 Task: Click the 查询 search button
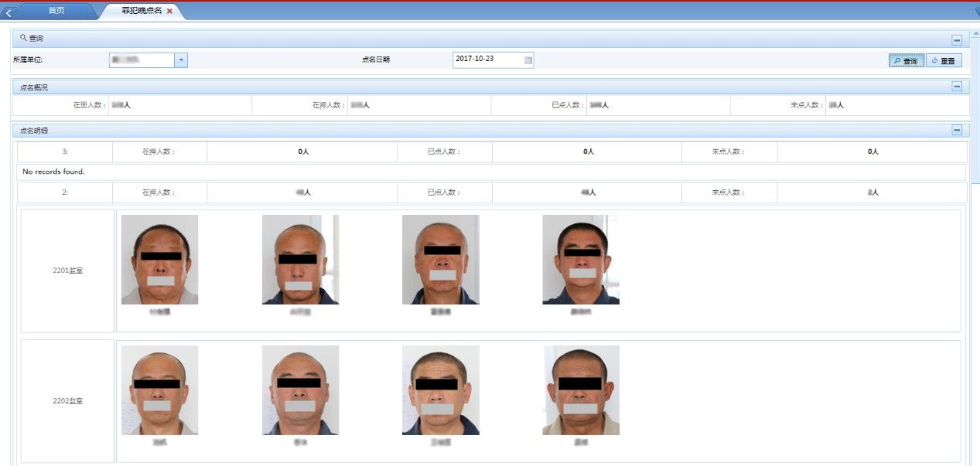(906, 61)
